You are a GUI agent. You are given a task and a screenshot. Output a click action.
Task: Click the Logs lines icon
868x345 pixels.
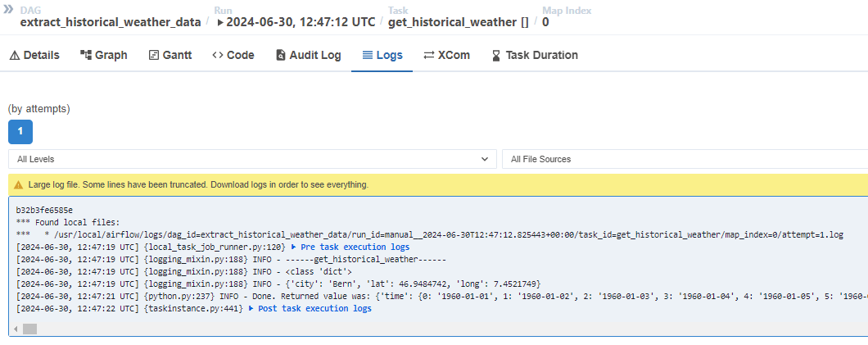[x=368, y=56]
